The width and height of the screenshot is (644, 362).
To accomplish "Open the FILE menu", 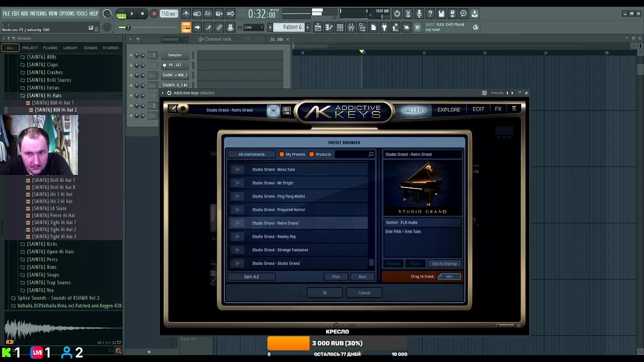I will [6, 14].
